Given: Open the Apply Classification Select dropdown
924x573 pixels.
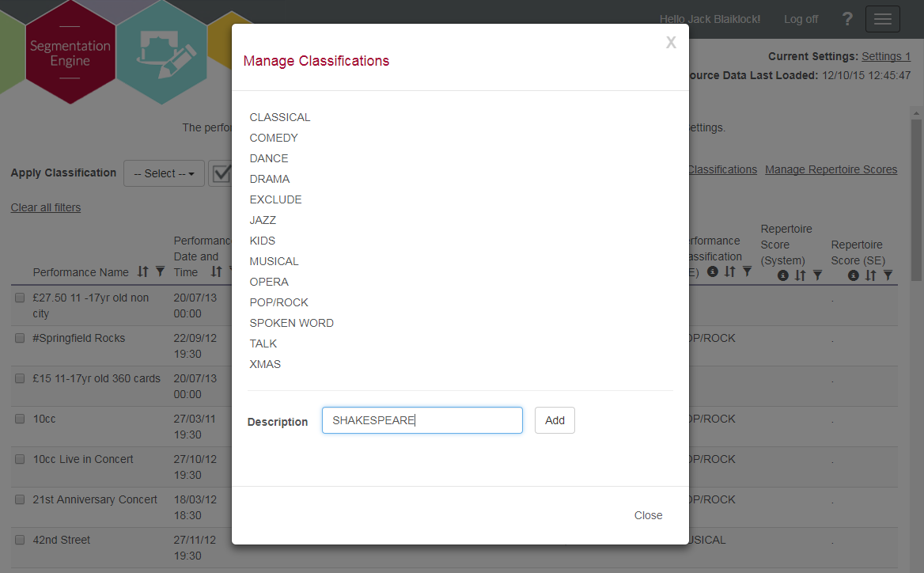Looking at the screenshot, I should pos(164,173).
